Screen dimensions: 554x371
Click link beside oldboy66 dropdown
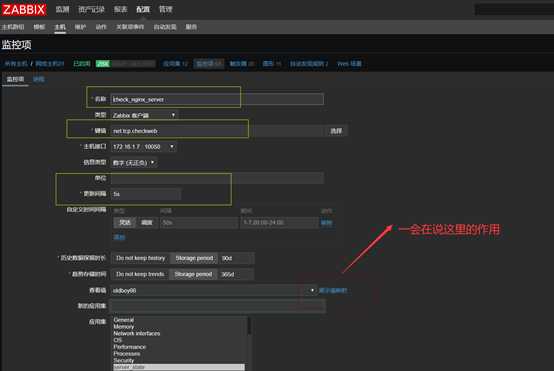coord(333,290)
